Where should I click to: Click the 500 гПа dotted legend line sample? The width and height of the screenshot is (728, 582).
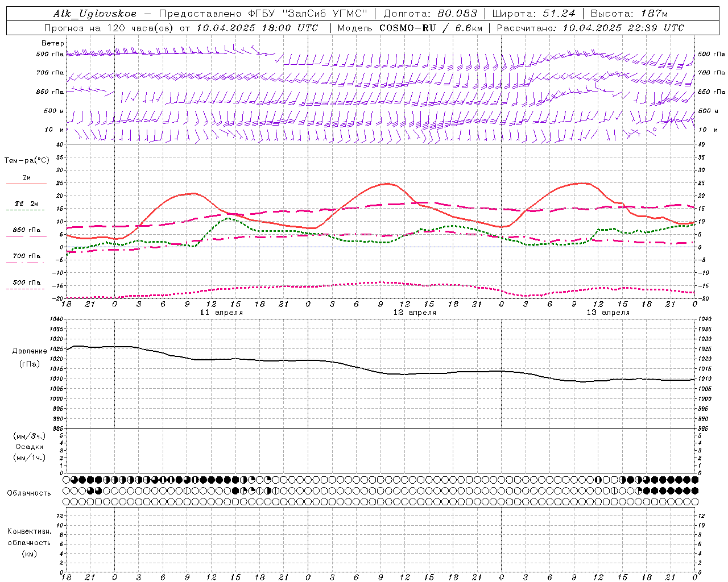pos(26,289)
